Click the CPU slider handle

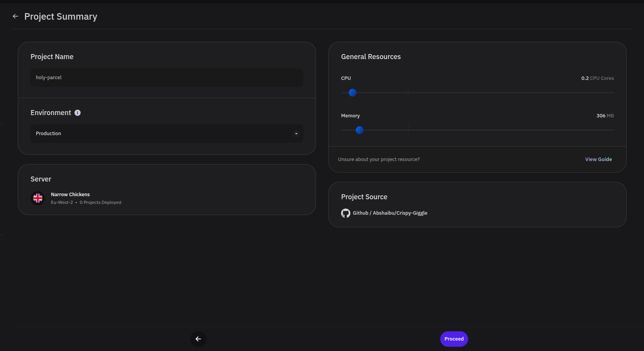tap(353, 93)
